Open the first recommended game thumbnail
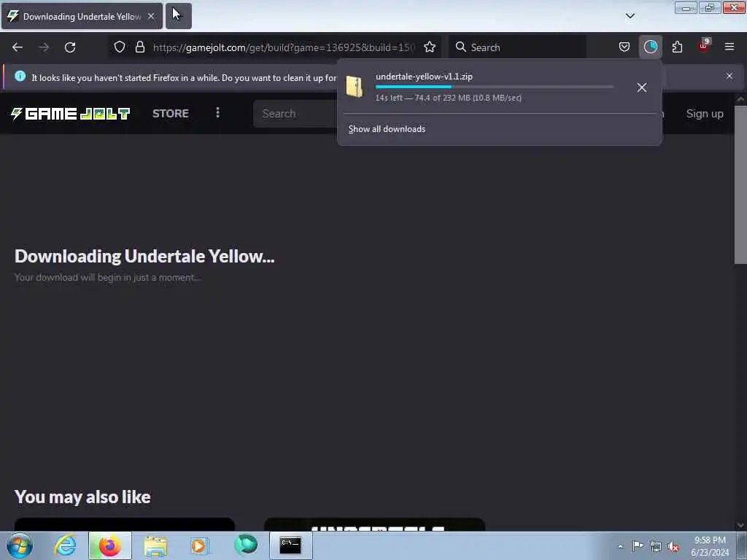Screen dimensions: 747x560 coord(124,524)
